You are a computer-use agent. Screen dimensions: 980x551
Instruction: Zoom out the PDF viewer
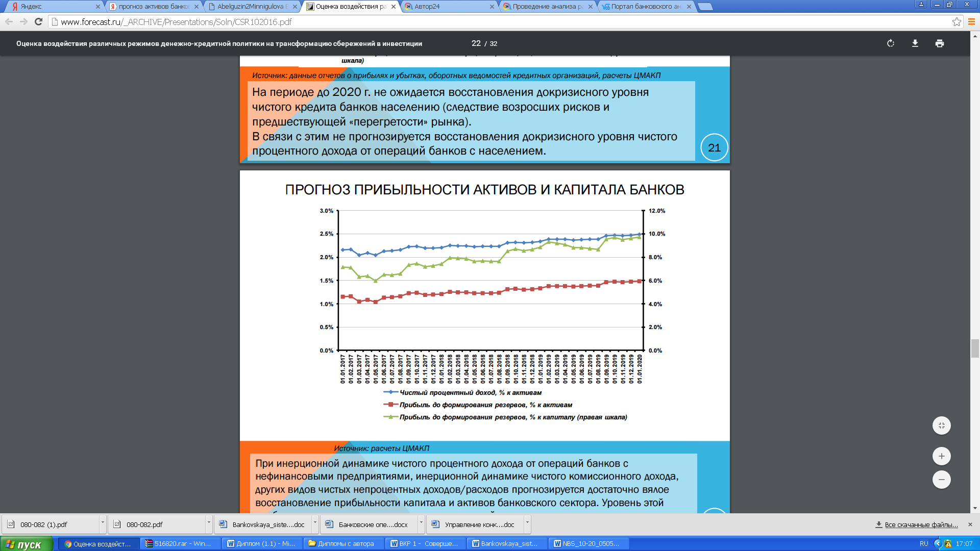(942, 480)
